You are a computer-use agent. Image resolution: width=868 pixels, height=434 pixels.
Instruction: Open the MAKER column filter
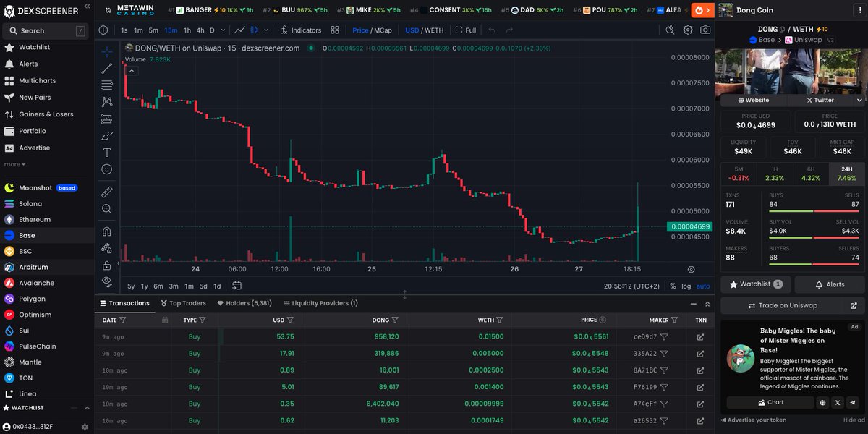pos(676,320)
